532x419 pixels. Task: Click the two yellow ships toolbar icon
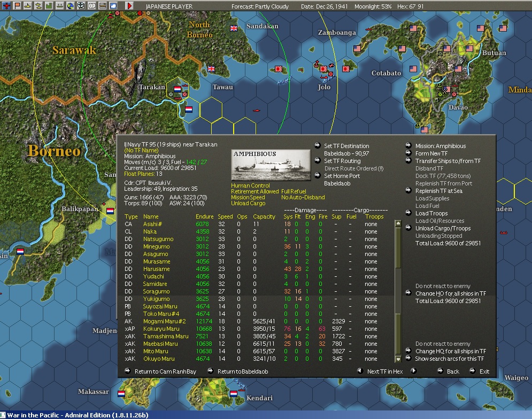[x=38, y=5]
